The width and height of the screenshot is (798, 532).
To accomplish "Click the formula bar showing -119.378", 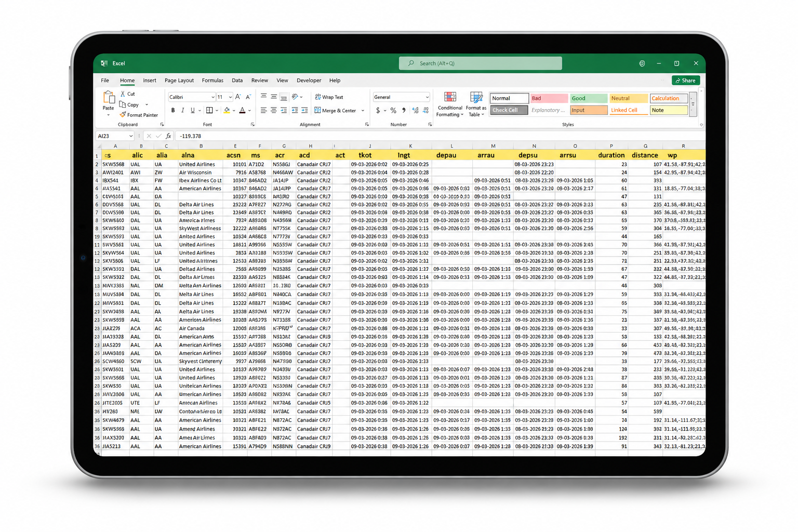I will [439, 136].
